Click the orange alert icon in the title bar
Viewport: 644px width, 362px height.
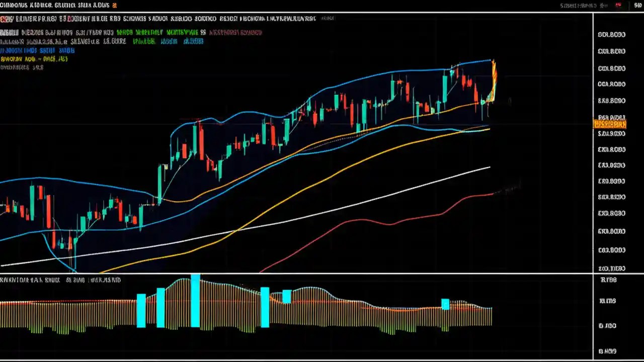(x=113, y=6)
